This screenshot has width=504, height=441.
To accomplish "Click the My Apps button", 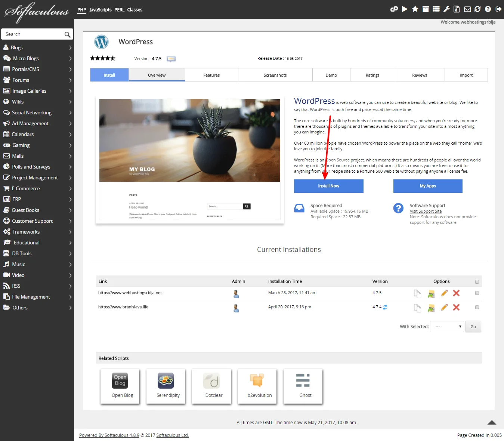I will 428,186.
